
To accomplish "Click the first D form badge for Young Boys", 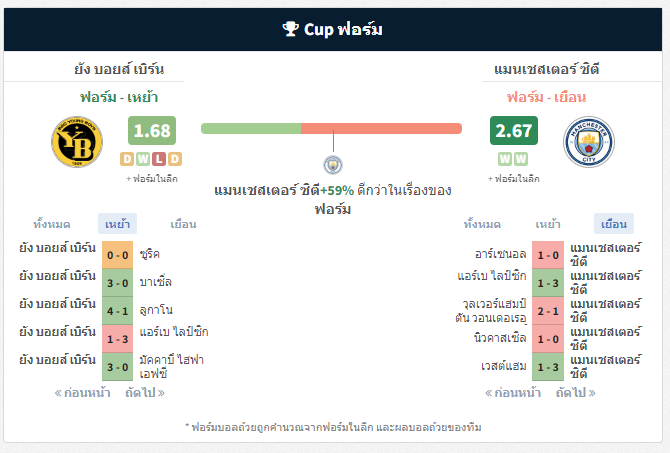I will coord(127,159).
